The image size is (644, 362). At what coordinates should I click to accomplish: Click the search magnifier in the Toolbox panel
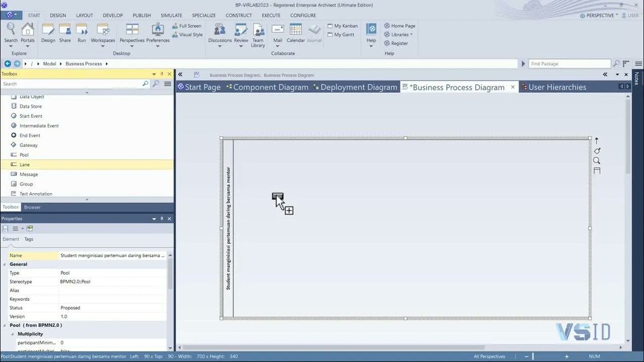pyautogui.click(x=145, y=84)
